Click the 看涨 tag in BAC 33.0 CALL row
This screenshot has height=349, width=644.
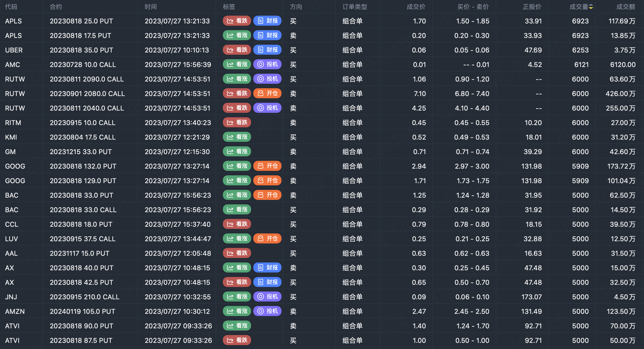[237, 210]
